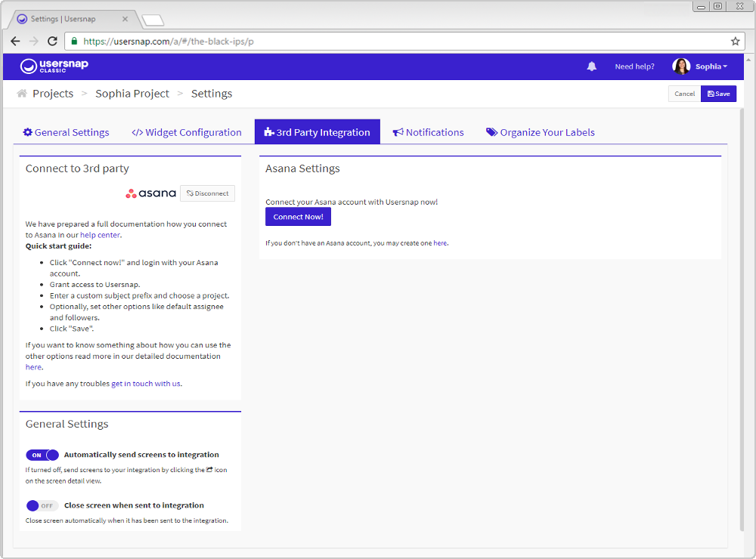Open the notifications bell
The width and height of the screenshot is (756, 559).
(x=592, y=66)
